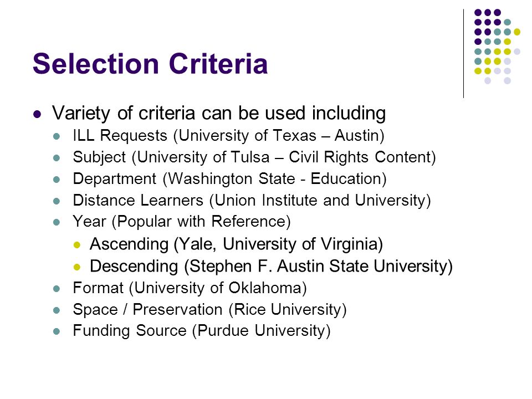
Task: Click the vertical divider line beside the dots
Action: 463,54
